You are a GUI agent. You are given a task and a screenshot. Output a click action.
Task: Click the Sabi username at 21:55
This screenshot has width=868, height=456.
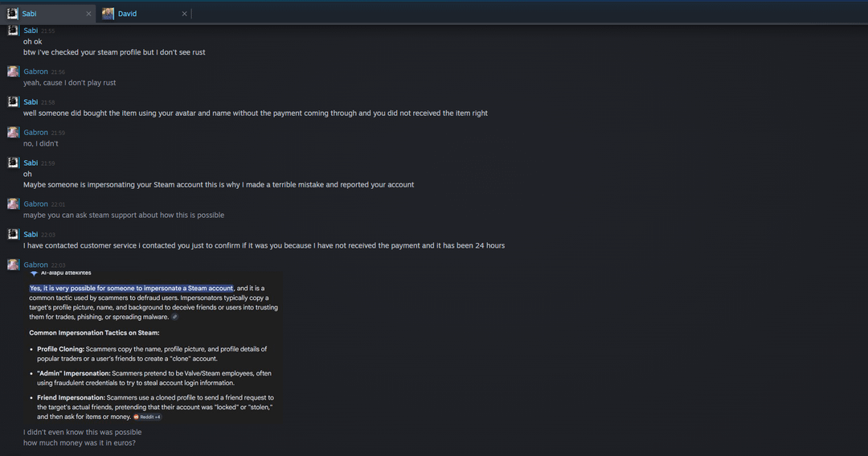tap(31, 31)
